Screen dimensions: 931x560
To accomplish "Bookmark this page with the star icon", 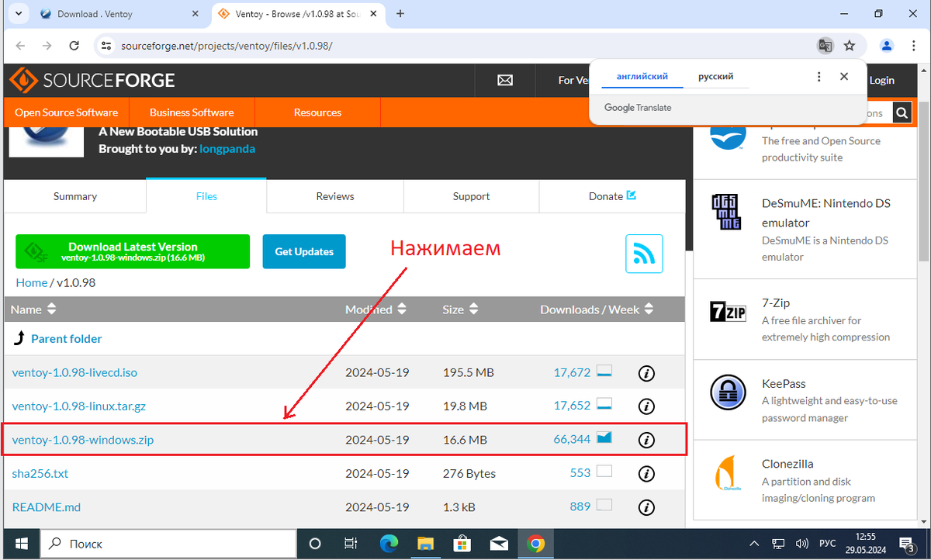I will coord(850,46).
